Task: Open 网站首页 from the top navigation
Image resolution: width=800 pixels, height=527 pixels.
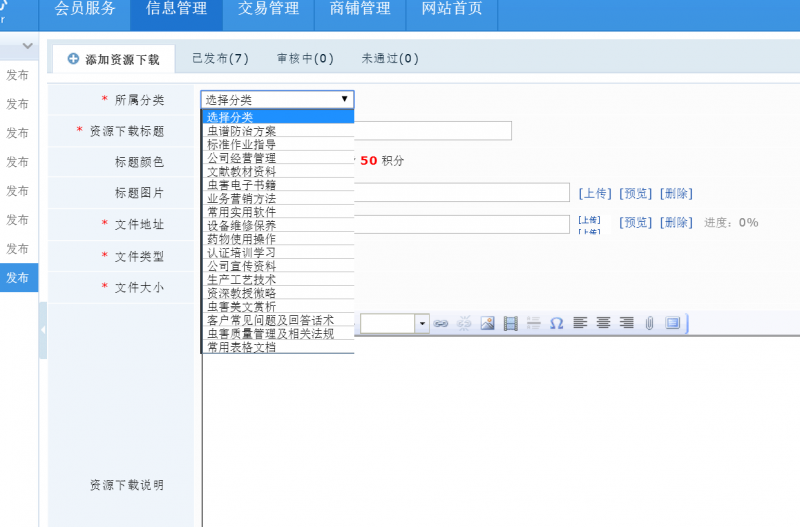Action: [452, 9]
